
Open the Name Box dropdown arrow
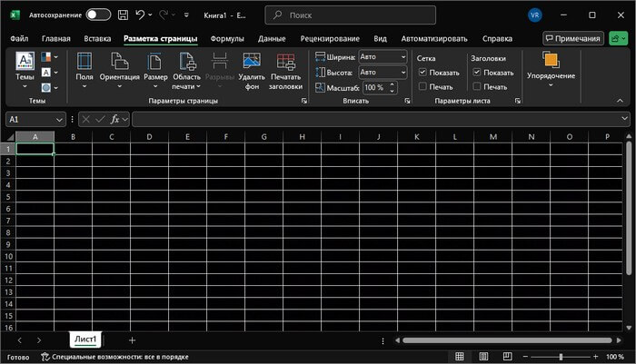59,120
